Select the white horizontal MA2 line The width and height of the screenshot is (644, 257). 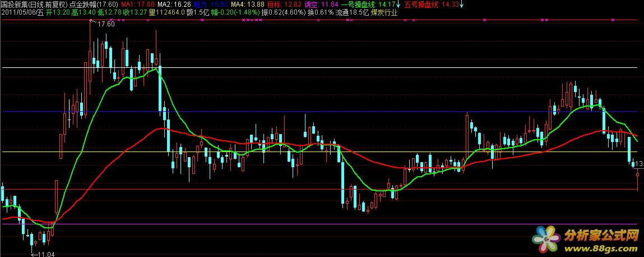pyautogui.click(x=321, y=67)
